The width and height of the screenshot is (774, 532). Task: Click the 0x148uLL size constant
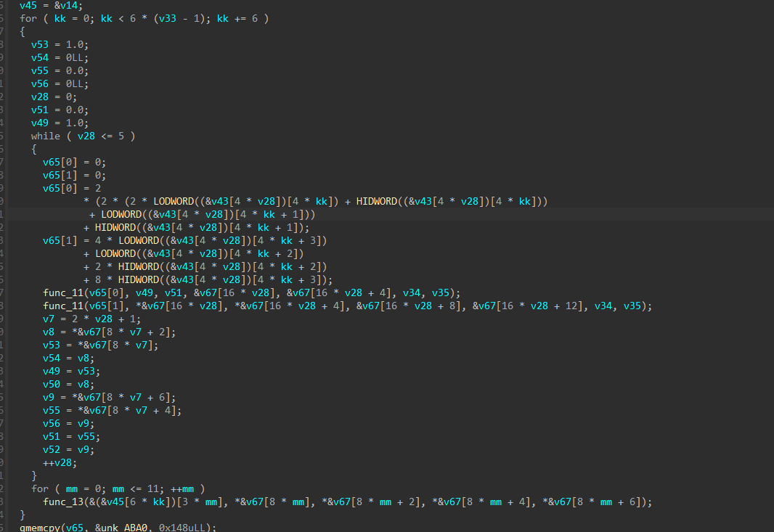(182, 527)
